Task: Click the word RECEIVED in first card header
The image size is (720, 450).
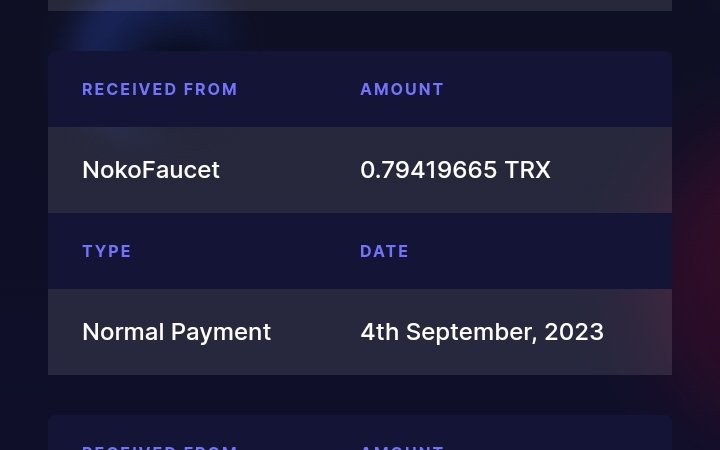Action: 129,89
